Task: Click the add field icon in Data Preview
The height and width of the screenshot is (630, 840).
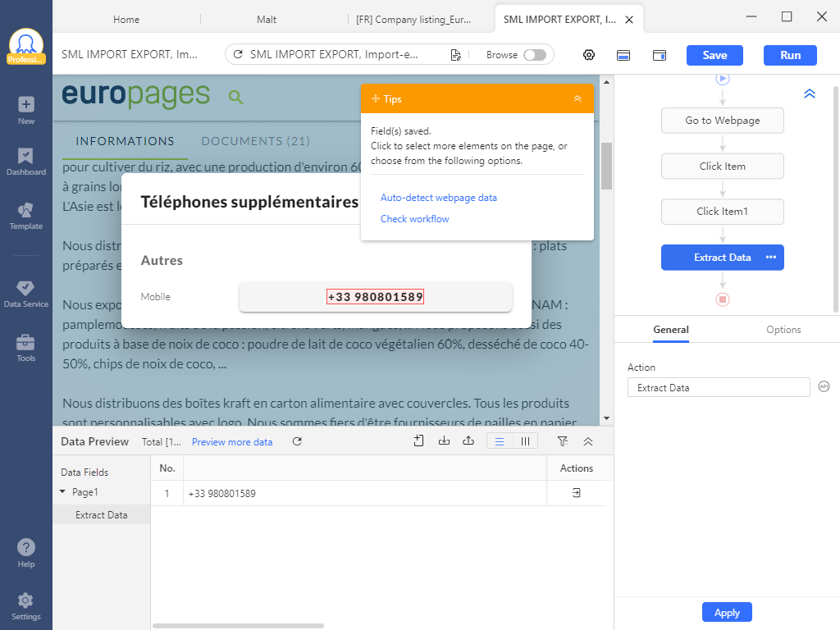Action: (419, 441)
